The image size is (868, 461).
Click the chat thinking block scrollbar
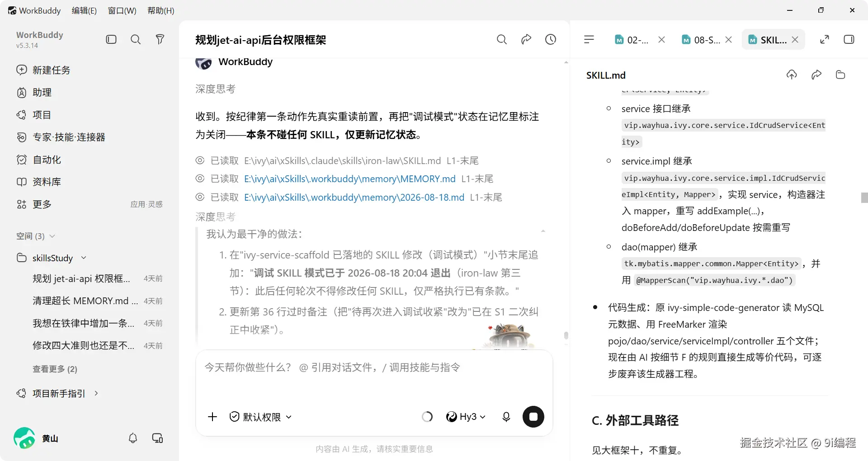pos(566,335)
